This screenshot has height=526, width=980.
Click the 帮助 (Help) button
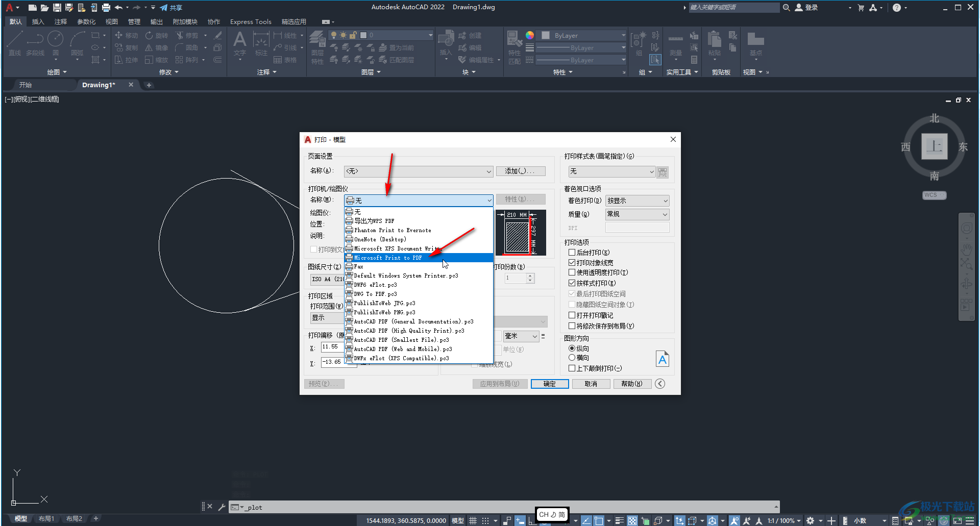[632, 384]
